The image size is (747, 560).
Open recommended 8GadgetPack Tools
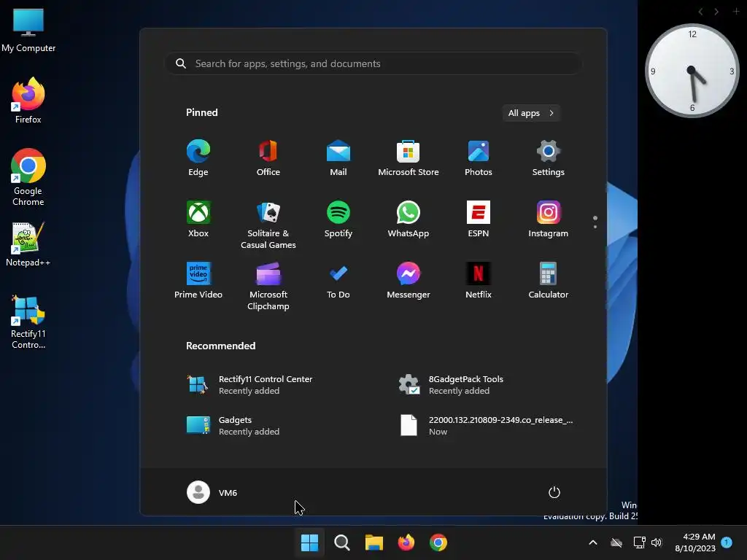point(451,385)
